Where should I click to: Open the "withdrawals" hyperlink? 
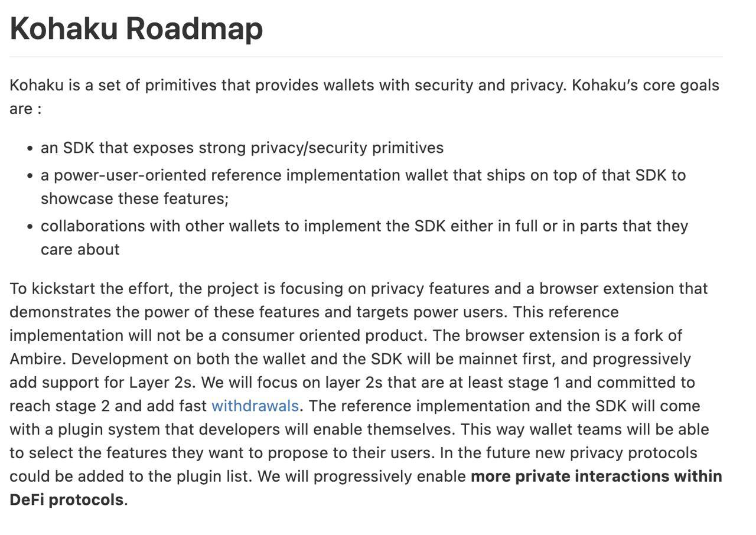[x=255, y=406]
